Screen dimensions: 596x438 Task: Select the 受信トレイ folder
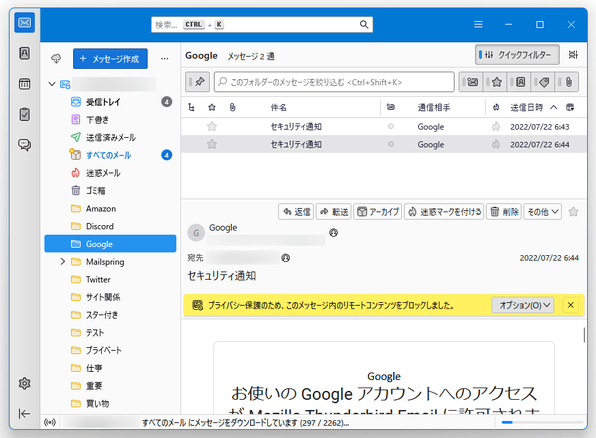[x=110, y=102]
